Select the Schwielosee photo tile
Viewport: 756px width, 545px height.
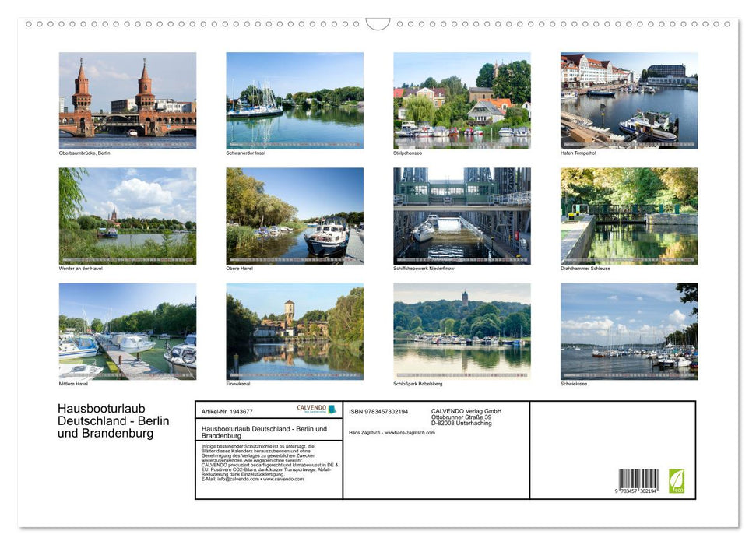click(x=629, y=331)
